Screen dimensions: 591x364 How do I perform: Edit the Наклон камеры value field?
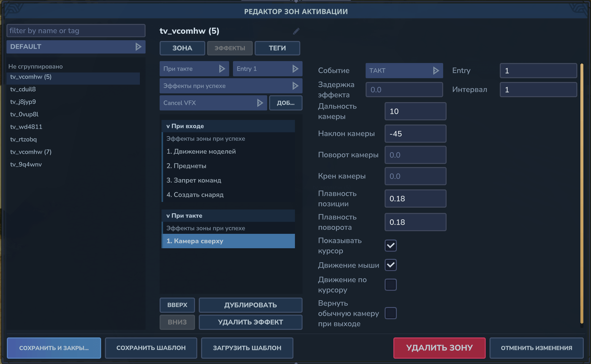pyautogui.click(x=415, y=134)
